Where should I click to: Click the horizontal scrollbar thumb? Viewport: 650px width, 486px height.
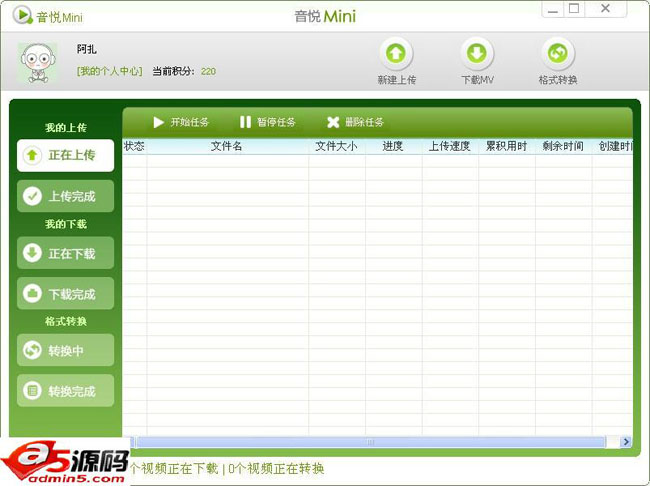pyautogui.click(x=370, y=442)
